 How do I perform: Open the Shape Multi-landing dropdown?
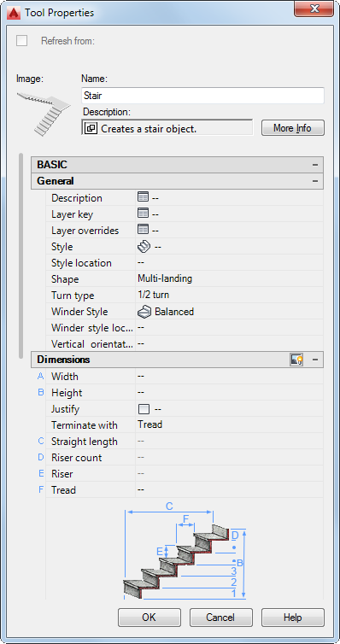[x=229, y=279]
